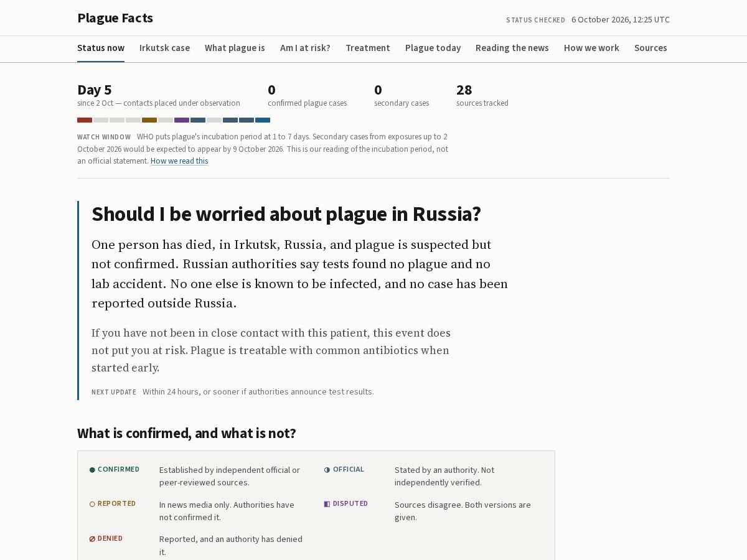
Task: Click the 'WATCH WINDOW' label
Action: tap(104, 137)
